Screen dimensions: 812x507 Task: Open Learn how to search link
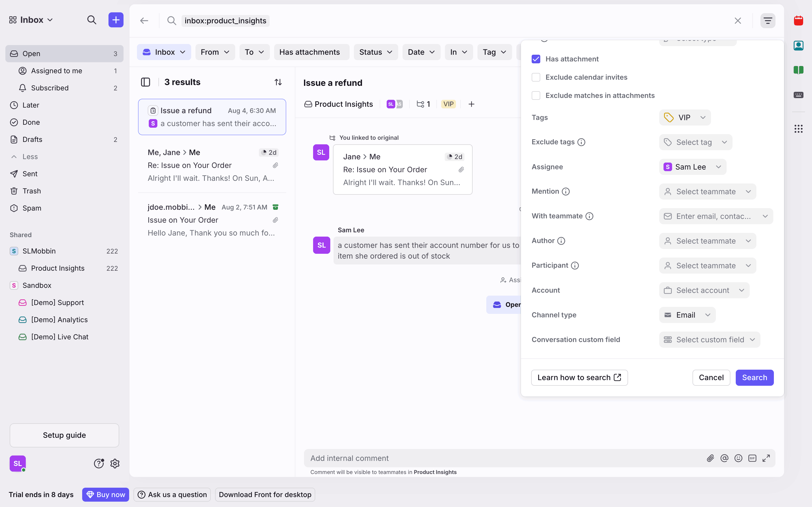click(579, 378)
